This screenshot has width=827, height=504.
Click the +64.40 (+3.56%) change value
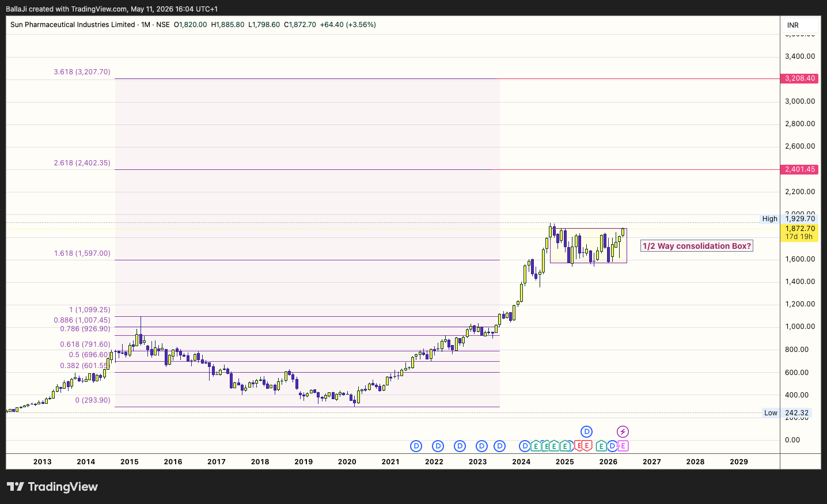click(348, 25)
